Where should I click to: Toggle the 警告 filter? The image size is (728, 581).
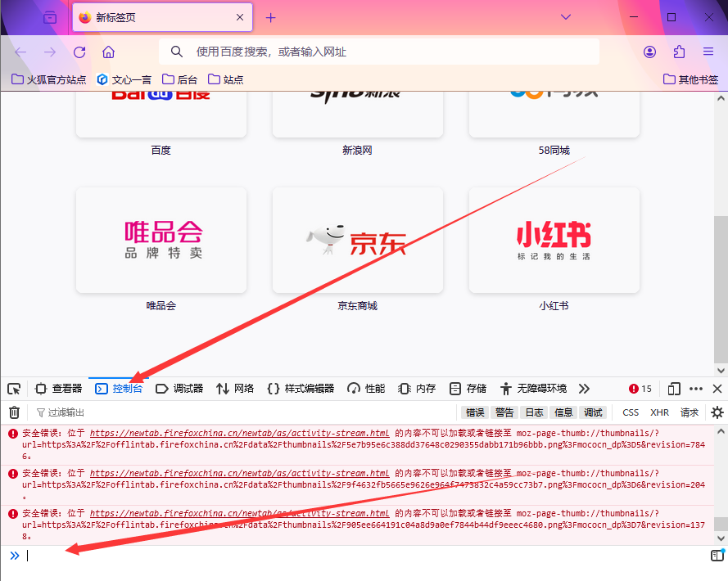504,412
